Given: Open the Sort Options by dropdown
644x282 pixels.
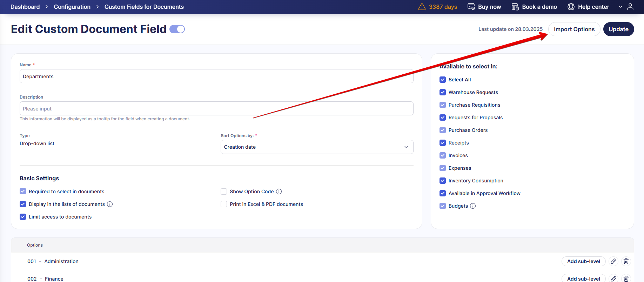Looking at the screenshot, I should [x=317, y=147].
